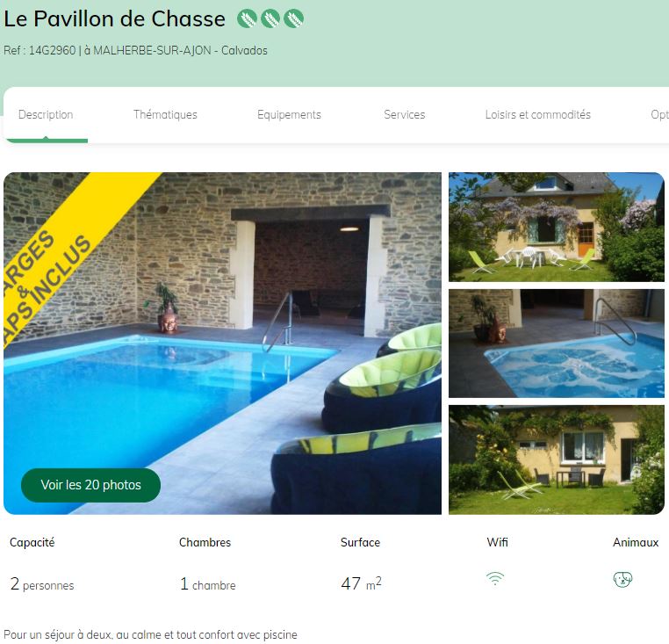Open the partially visible Opt tab
The height and width of the screenshot is (644, 669).
pos(659,114)
